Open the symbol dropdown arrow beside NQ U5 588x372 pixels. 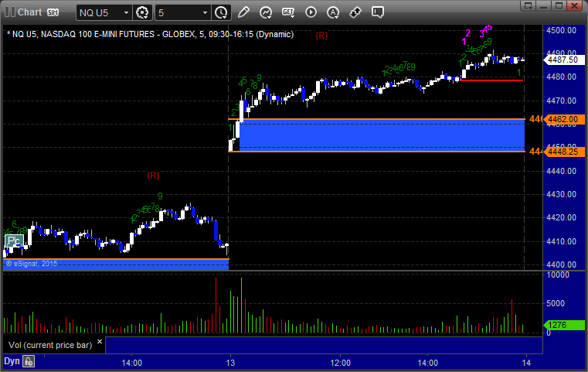127,13
